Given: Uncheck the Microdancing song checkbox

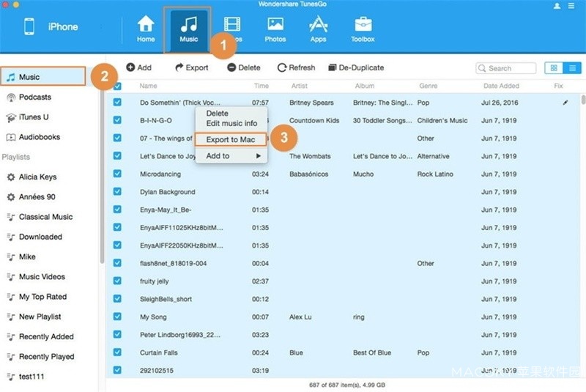Looking at the screenshot, I should [x=117, y=174].
